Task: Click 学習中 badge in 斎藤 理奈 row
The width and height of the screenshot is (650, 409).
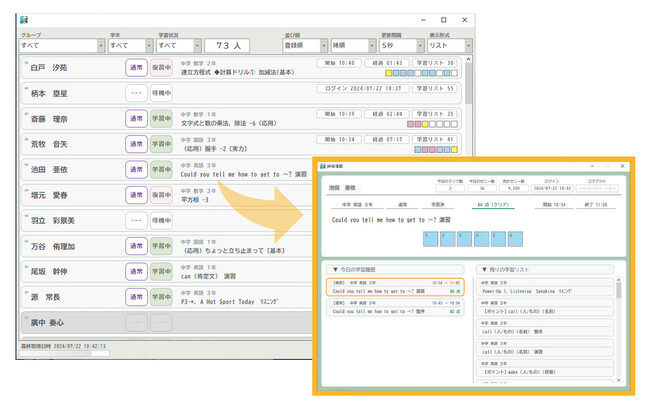Action: [161, 119]
